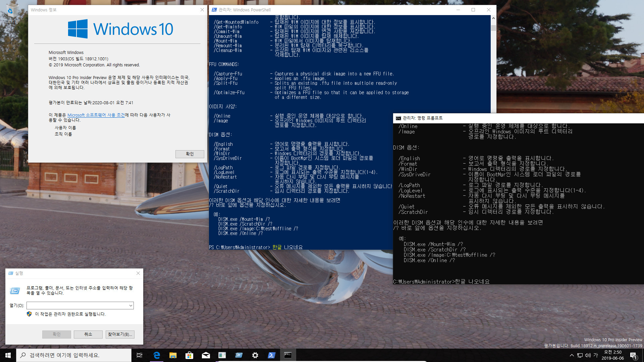This screenshot has width=644, height=362.
Task: Click '/Capture-Ffu' text in PowerShell
Action: pos(228,74)
